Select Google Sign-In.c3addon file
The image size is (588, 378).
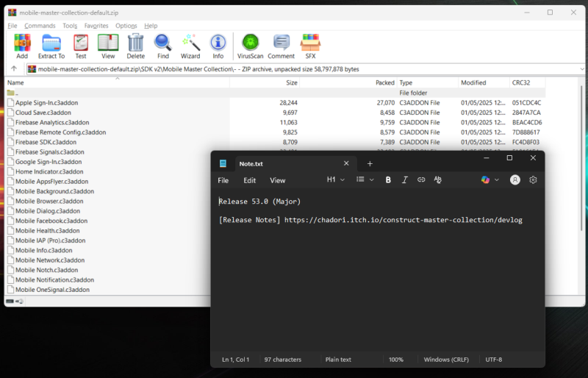(49, 162)
